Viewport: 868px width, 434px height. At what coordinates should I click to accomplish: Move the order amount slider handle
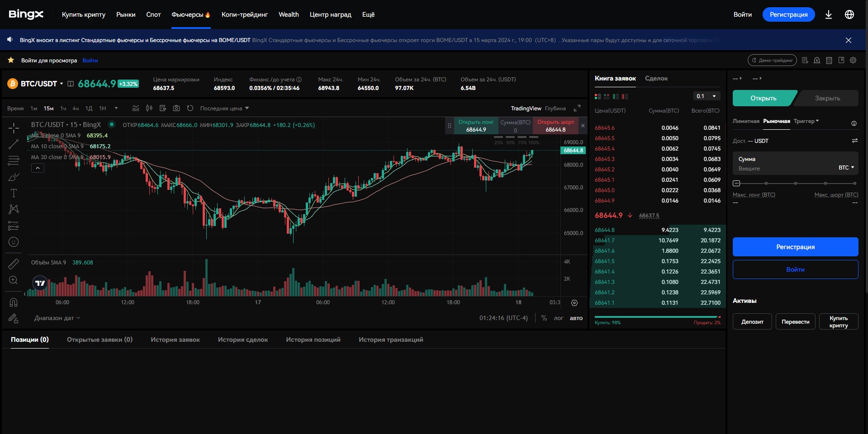[x=736, y=184]
